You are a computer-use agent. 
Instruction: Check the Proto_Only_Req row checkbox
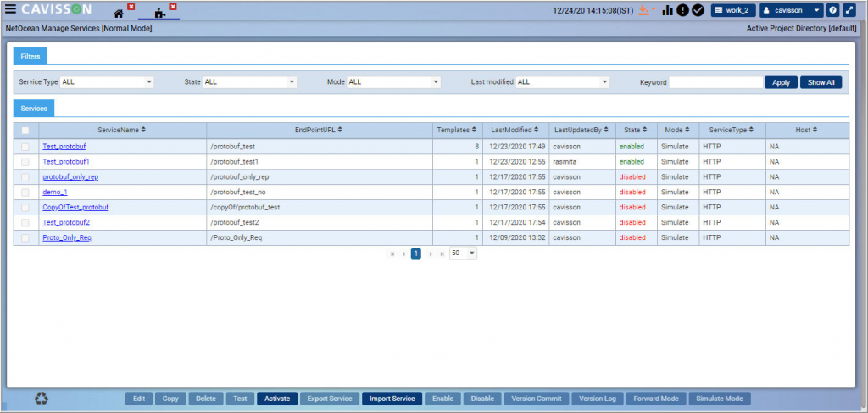coord(25,237)
